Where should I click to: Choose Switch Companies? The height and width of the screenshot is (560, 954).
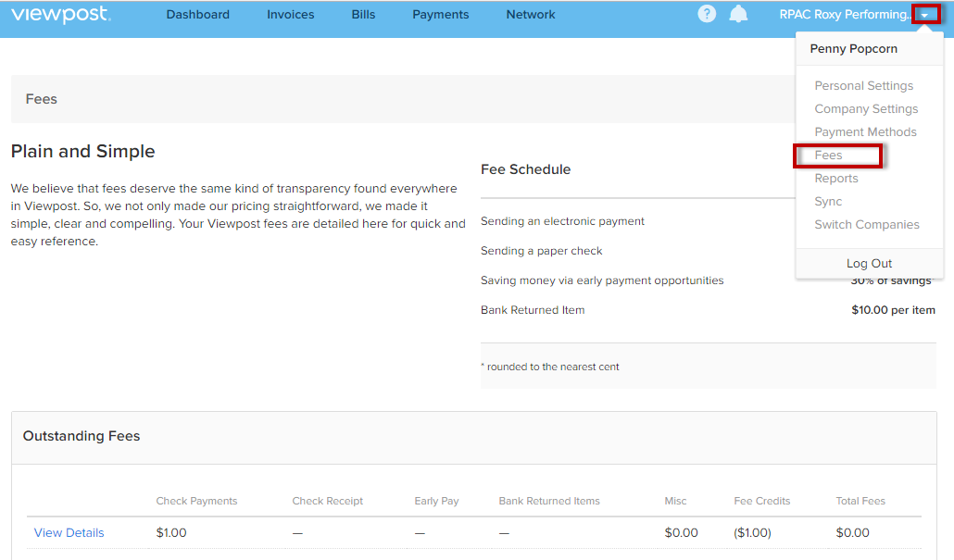point(867,224)
